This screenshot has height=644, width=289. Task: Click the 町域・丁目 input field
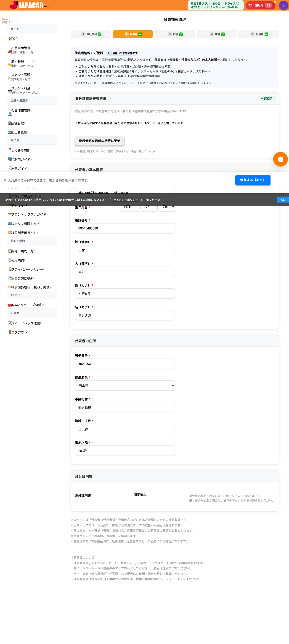pyautogui.click(x=125, y=429)
